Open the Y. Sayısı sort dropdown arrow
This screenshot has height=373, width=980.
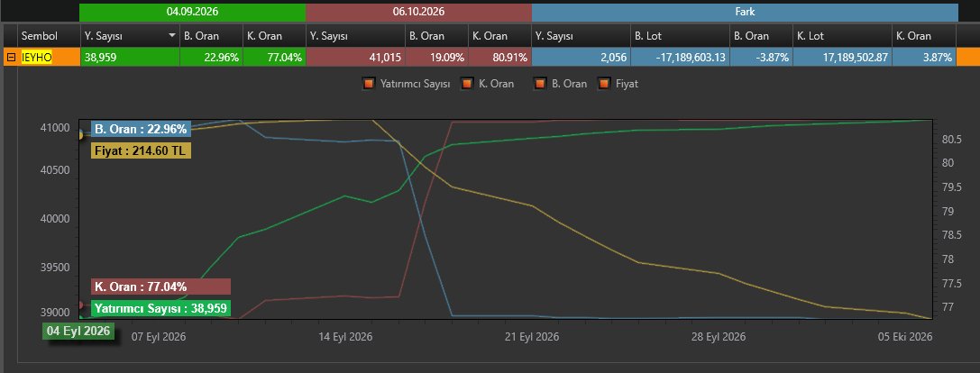pos(172,36)
